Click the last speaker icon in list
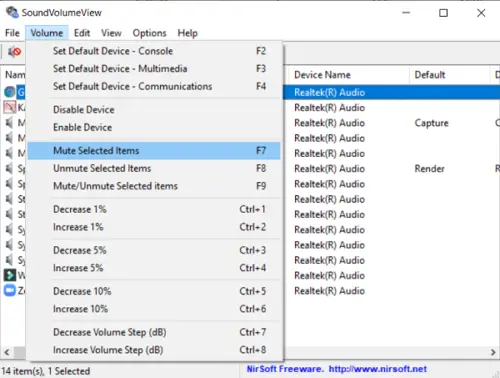 (x=9, y=260)
